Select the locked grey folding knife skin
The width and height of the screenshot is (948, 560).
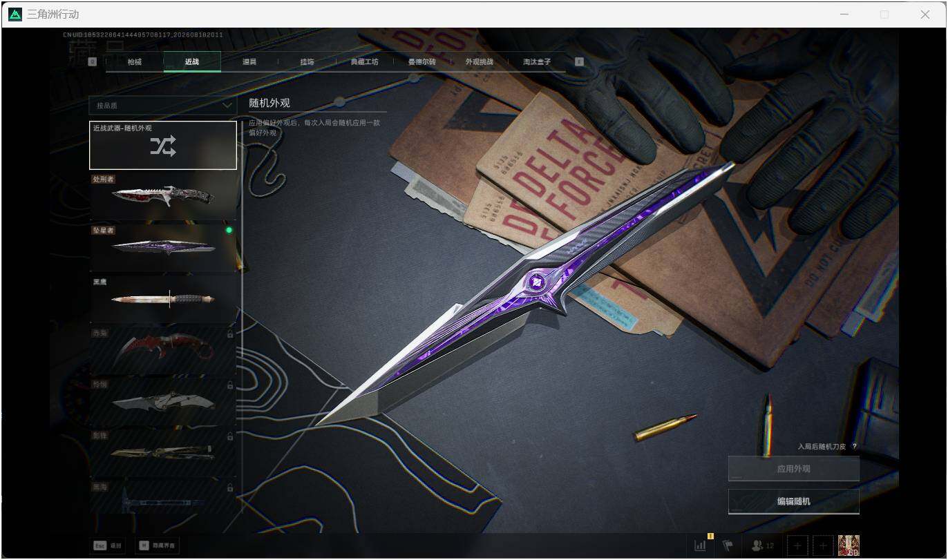pyautogui.click(x=163, y=400)
